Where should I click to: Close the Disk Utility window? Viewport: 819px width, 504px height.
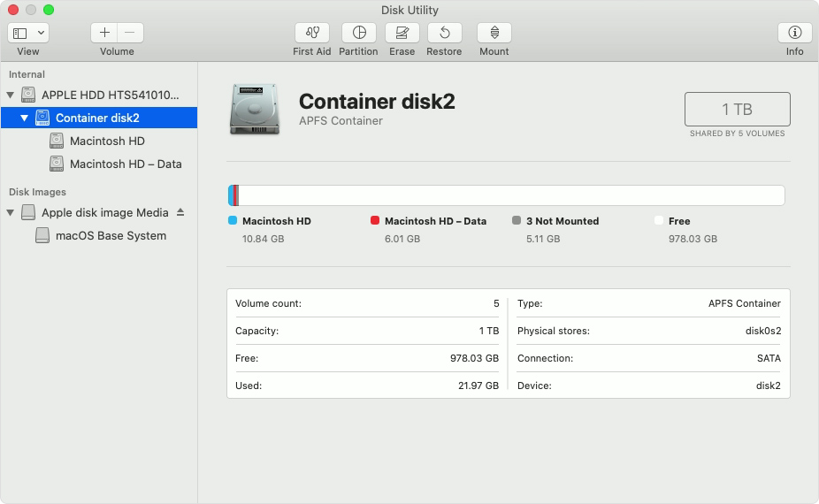click(13, 10)
